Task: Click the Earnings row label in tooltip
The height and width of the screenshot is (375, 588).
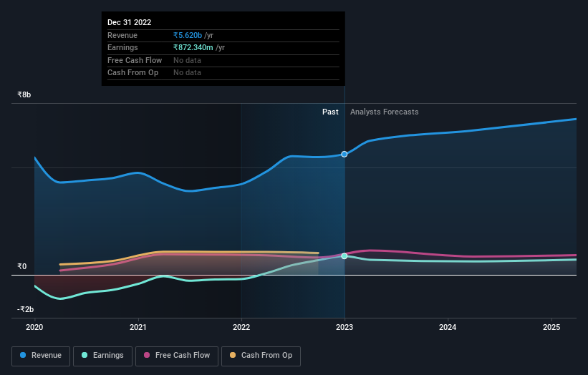Action: (122, 47)
